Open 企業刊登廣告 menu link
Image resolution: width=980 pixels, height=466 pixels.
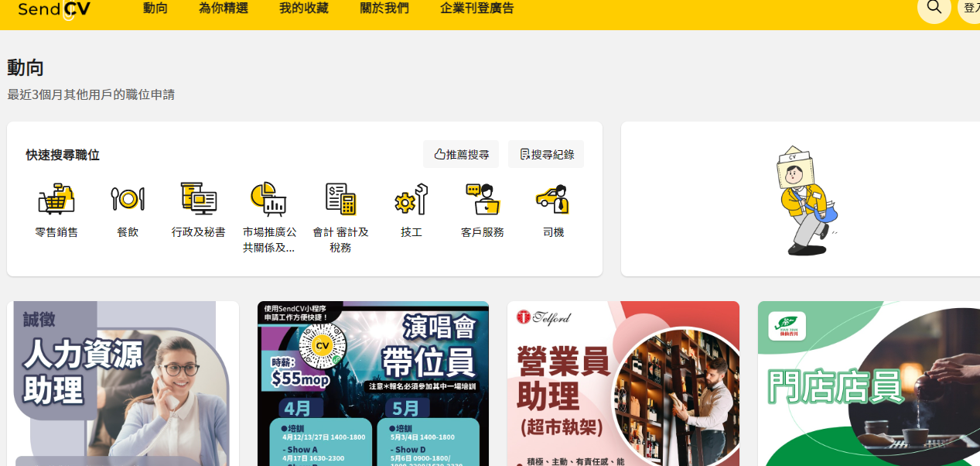tap(477, 9)
